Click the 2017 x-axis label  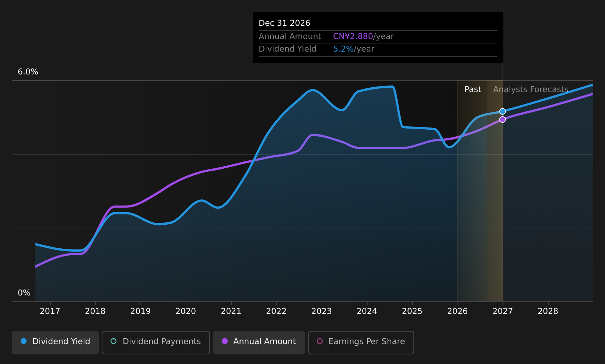pyautogui.click(x=50, y=311)
